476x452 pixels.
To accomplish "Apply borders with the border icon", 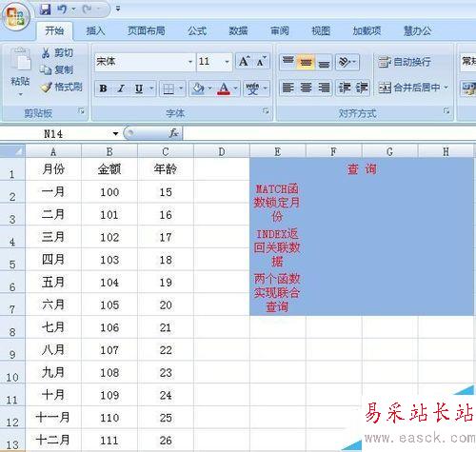I will coord(169,88).
